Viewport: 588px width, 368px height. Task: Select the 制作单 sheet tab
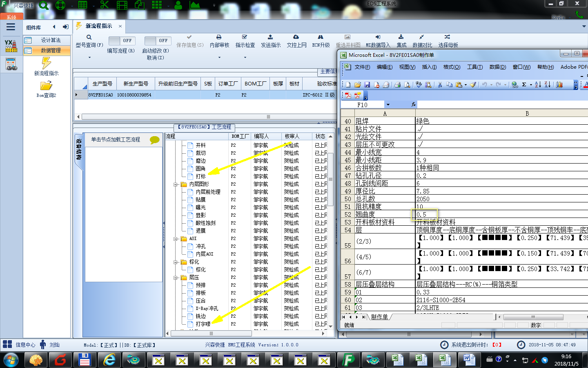pyautogui.click(x=379, y=317)
